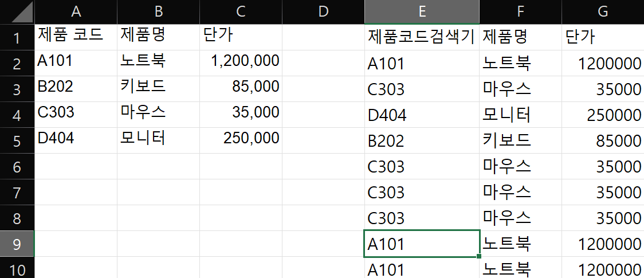
Task: Click the '제품코드검색기' header cell
Action: pos(422,37)
